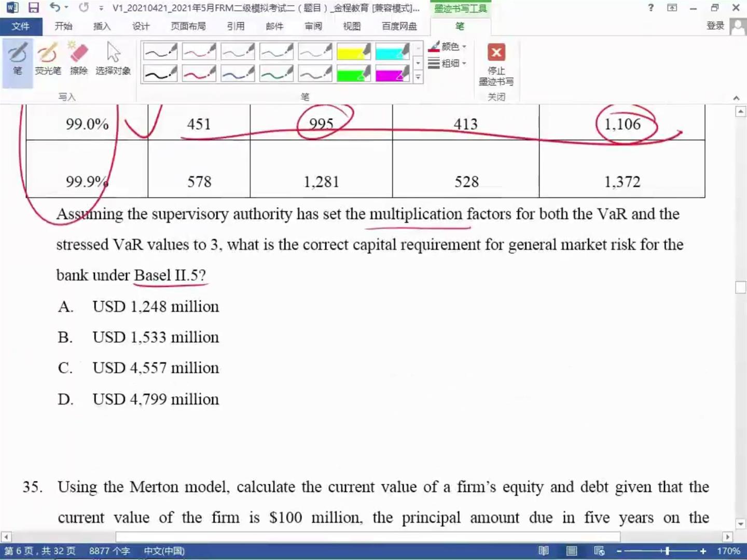
Task: Pick the fourth thin pen in top row
Action: tap(276, 51)
